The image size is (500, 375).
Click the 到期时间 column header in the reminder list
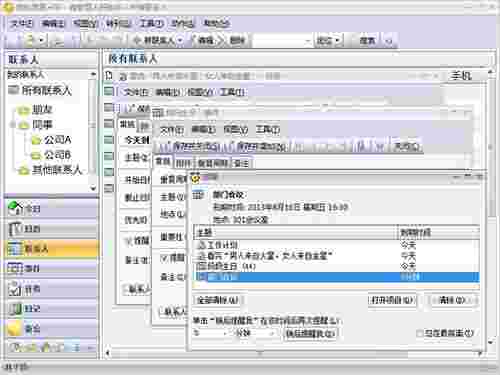click(x=438, y=232)
